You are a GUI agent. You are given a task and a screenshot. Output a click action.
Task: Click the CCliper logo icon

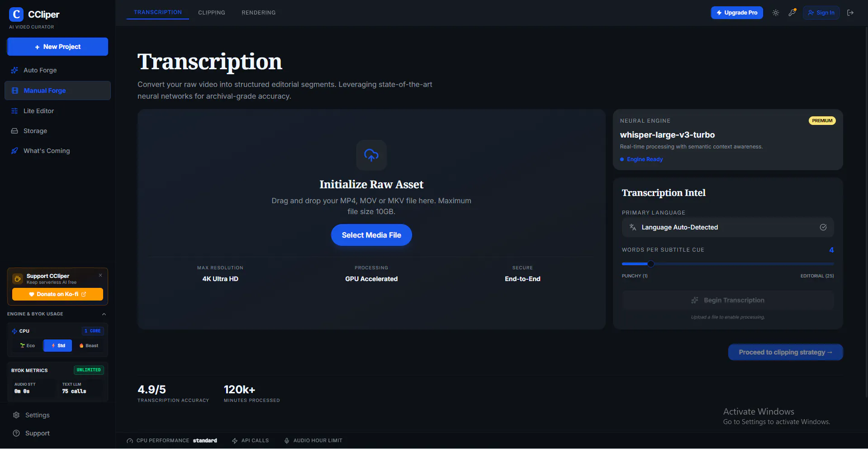pyautogui.click(x=16, y=14)
